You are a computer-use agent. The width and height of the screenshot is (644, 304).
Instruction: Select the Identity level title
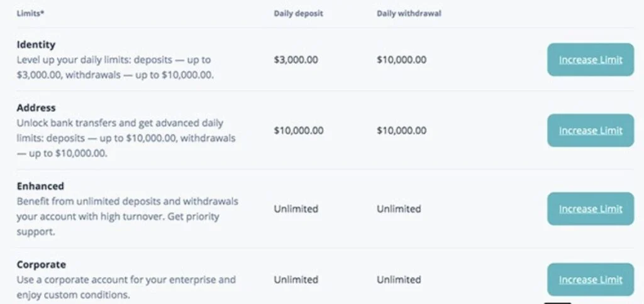pyautogui.click(x=36, y=45)
